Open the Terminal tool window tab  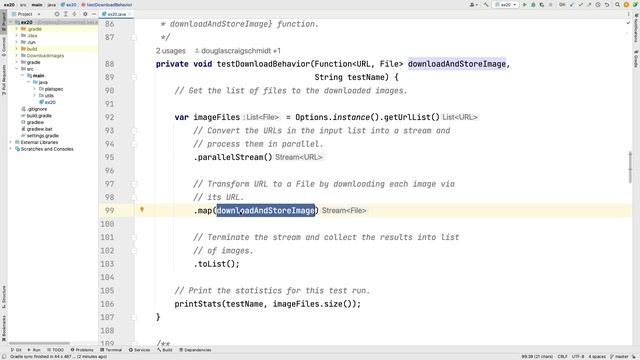(x=111, y=350)
